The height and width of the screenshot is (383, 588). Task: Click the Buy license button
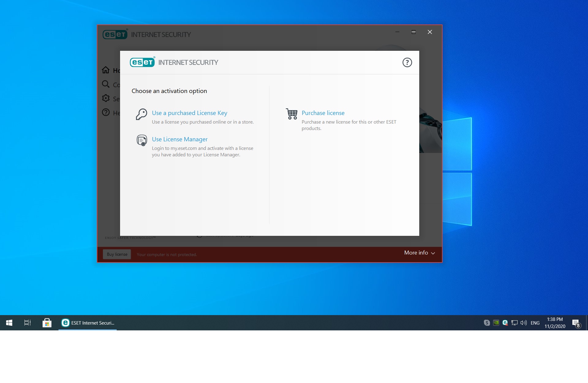[x=117, y=254]
